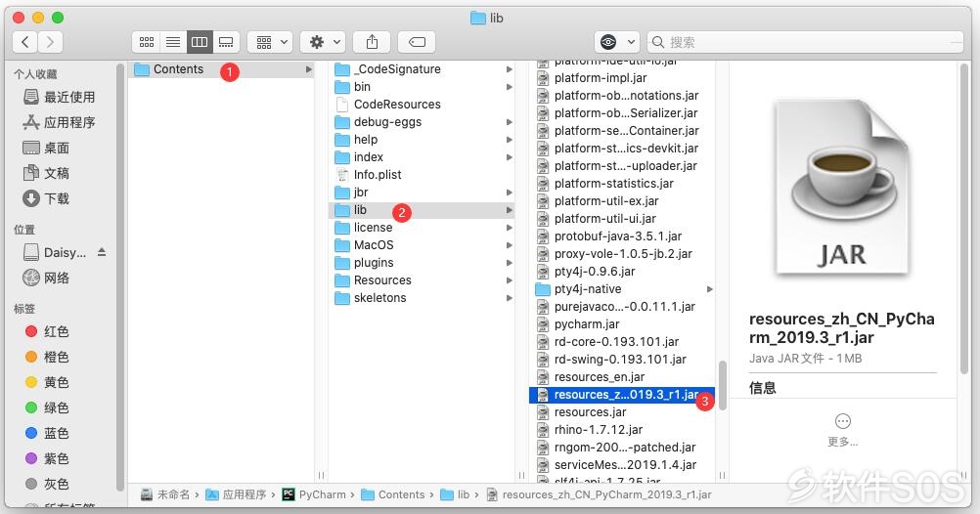Select the 红色 red tag
This screenshot has height=514, width=980.
48,331
